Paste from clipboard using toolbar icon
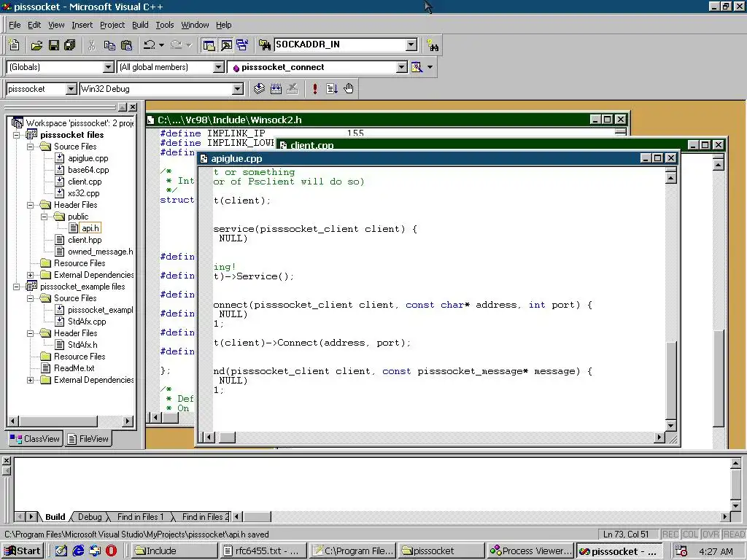The height and width of the screenshot is (560, 747). [x=127, y=44]
